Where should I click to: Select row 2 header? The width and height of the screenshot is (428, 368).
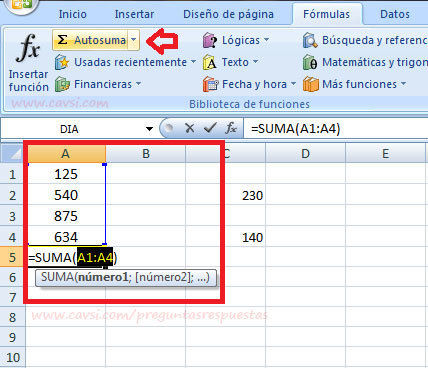coord(13,195)
